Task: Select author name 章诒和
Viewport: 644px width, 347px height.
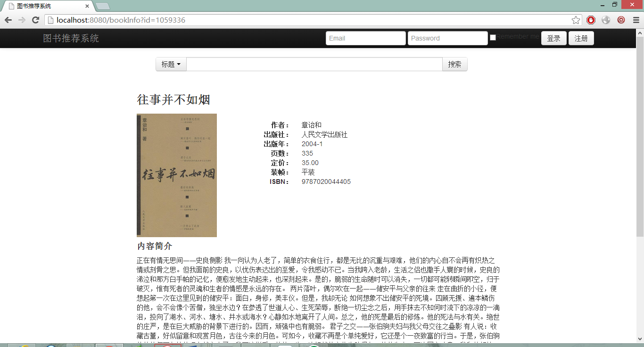Action: [x=312, y=125]
